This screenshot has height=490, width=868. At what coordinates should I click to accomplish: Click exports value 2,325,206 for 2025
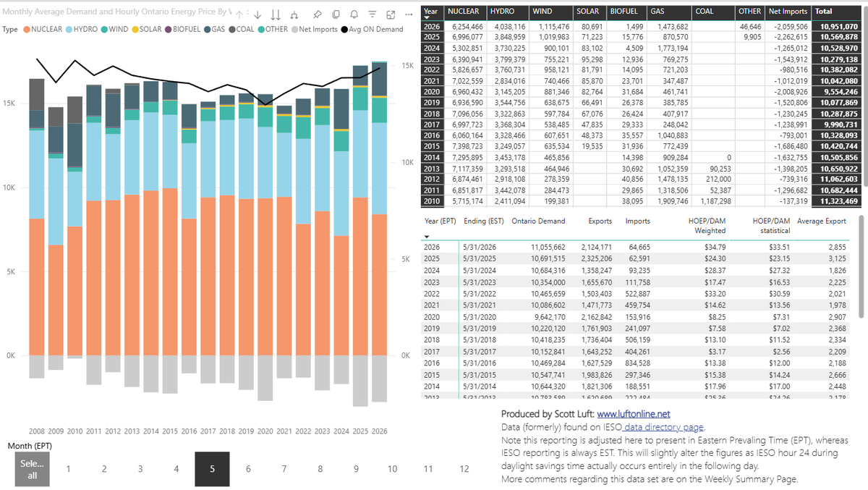596,260
